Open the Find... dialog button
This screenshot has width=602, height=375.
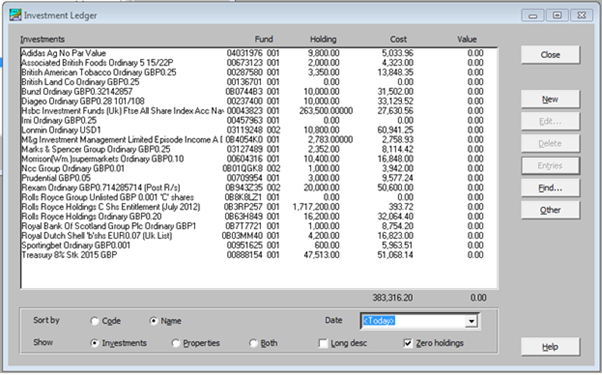point(550,188)
